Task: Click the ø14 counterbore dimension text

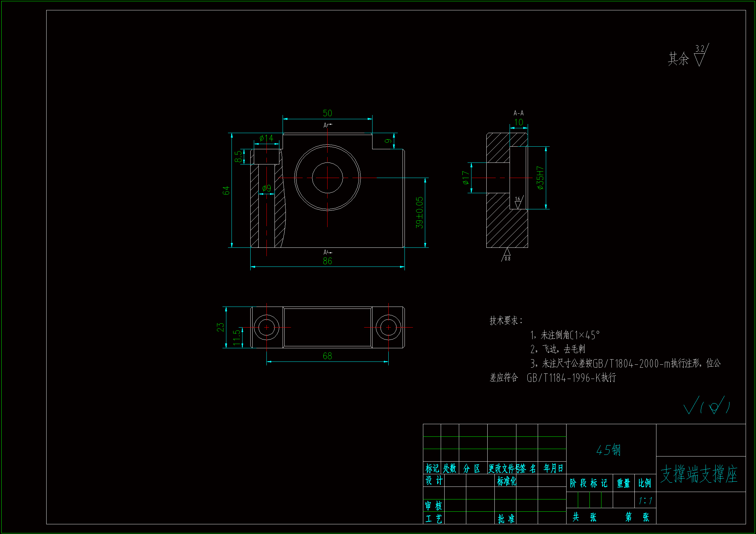Action: (266, 138)
